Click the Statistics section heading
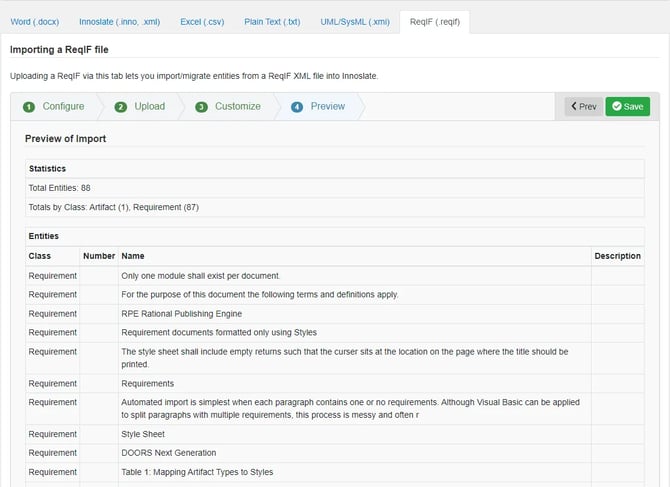Image resolution: width=670 pixels, height=487 pixels. tap(47, 169)
